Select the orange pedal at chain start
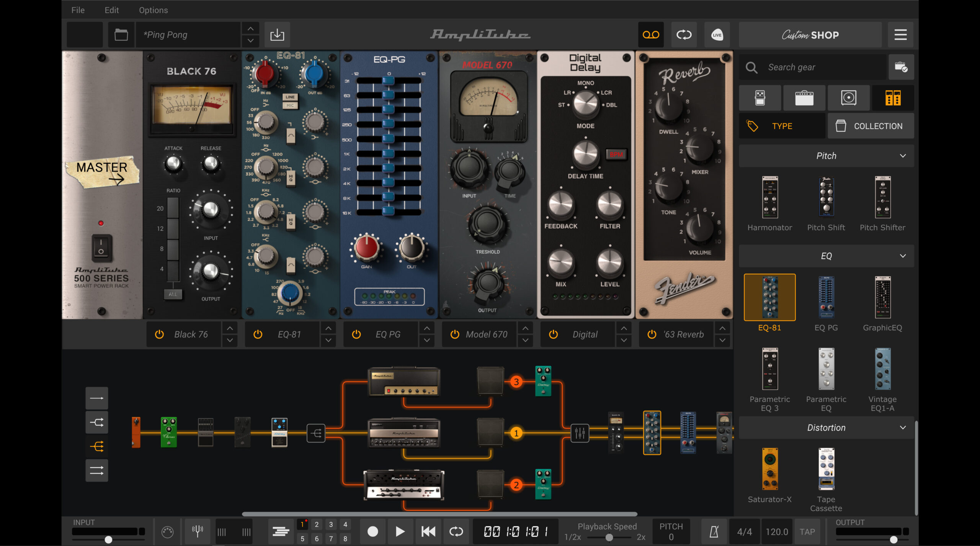The image size is (980, 546). (x=136, y=432)
